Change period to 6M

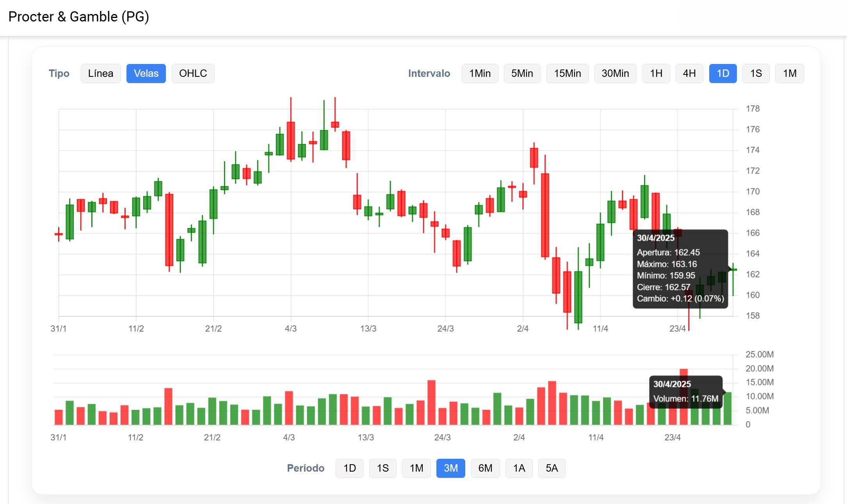pyautogui.click(x=485, y=468)
